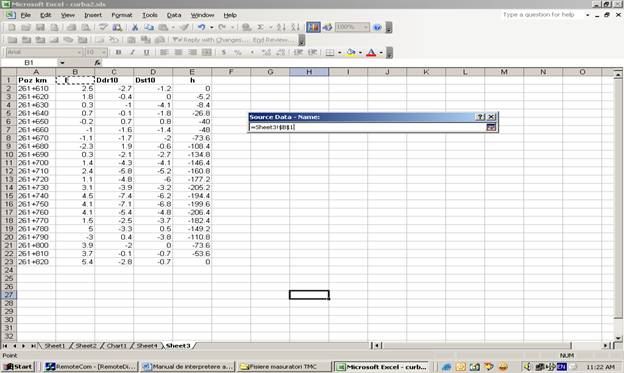Open the zoom percentage dropdown
This screenshot has width=624, height=373.
365,27
